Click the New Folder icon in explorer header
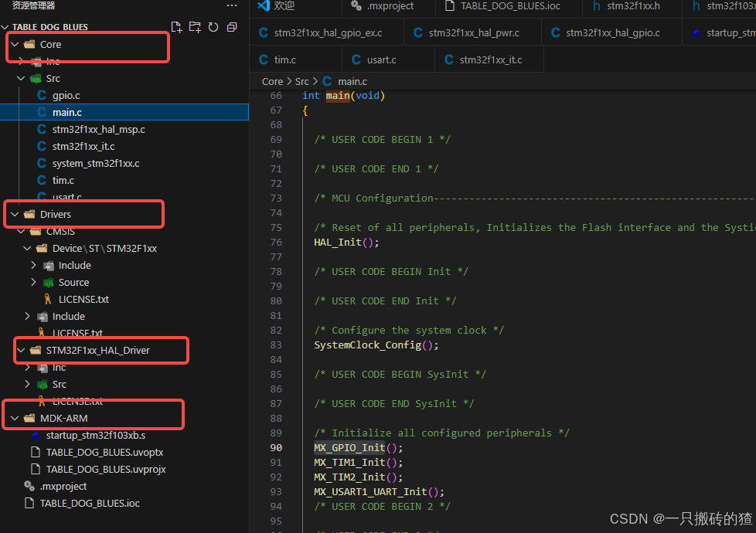 coord(195,27)
